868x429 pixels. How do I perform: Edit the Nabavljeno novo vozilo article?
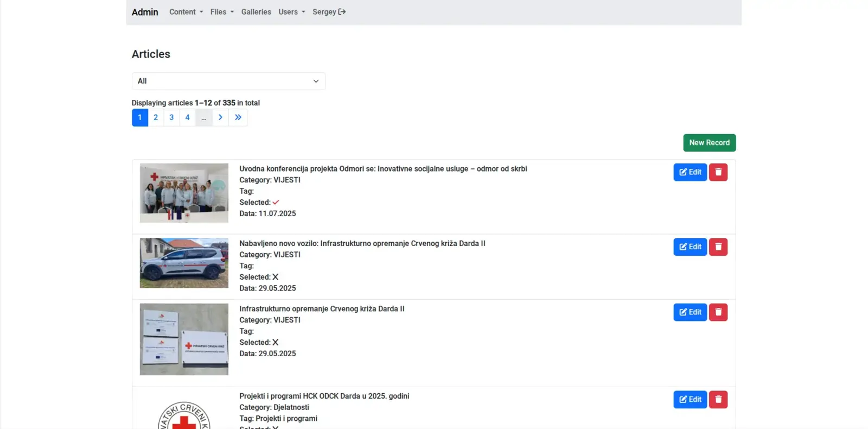pos(690,247)
